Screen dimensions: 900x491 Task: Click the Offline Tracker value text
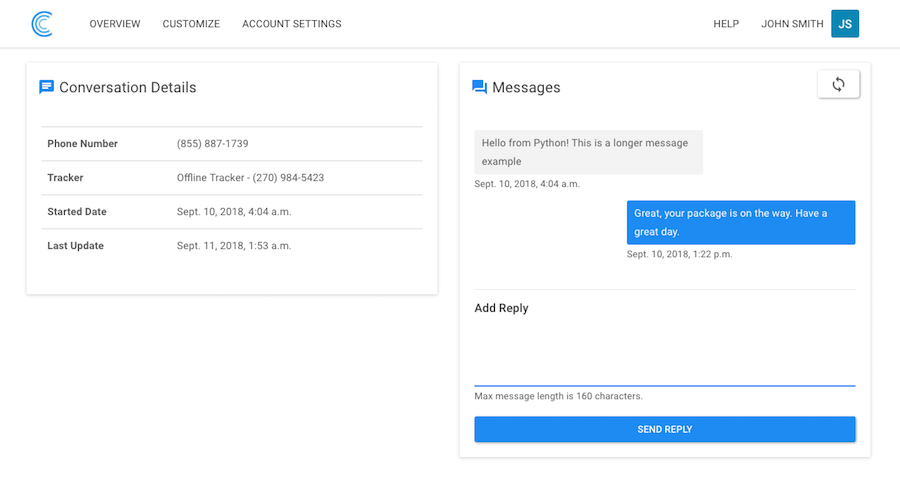250,178
